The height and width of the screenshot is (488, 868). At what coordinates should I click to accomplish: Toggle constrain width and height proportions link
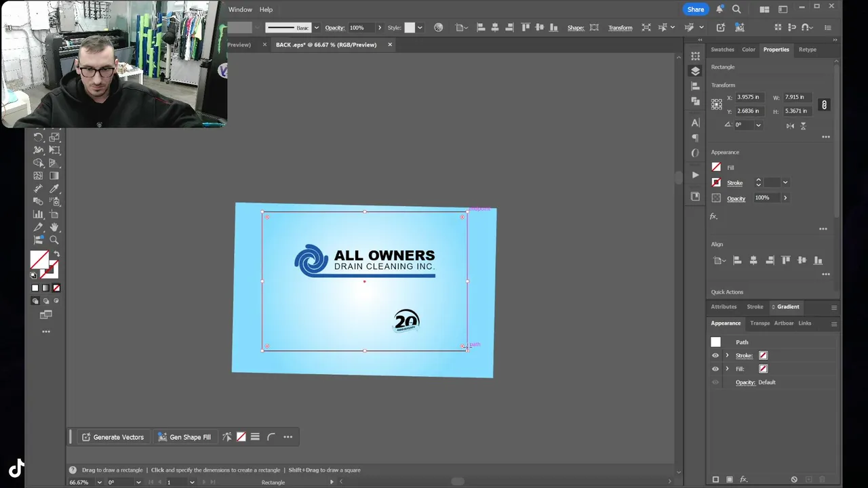pos(824,104)
